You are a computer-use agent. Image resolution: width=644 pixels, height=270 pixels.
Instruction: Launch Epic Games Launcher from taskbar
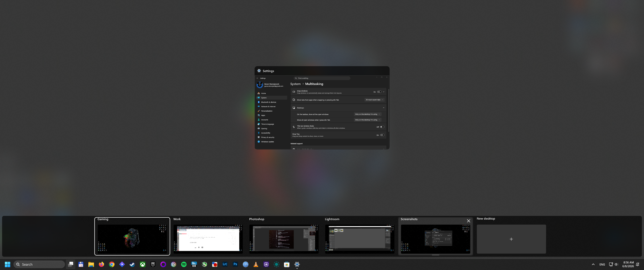[x=153, y=264]
